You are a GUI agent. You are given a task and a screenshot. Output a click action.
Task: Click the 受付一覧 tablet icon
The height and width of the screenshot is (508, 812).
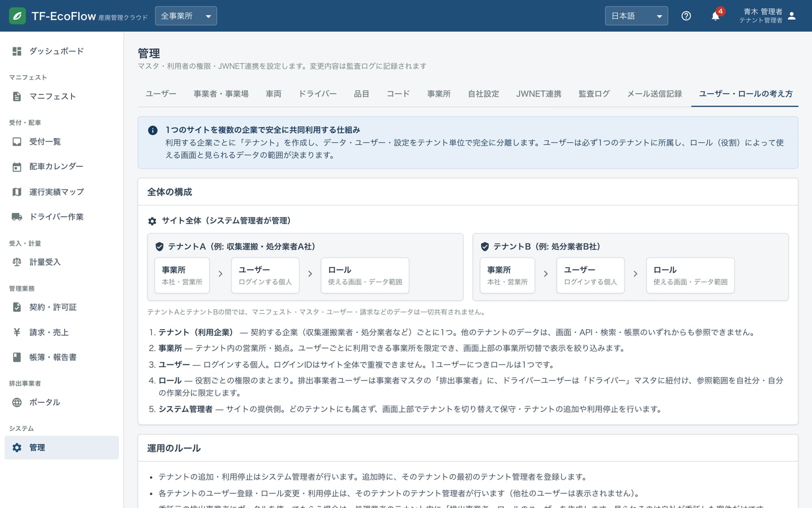[17, 142]
